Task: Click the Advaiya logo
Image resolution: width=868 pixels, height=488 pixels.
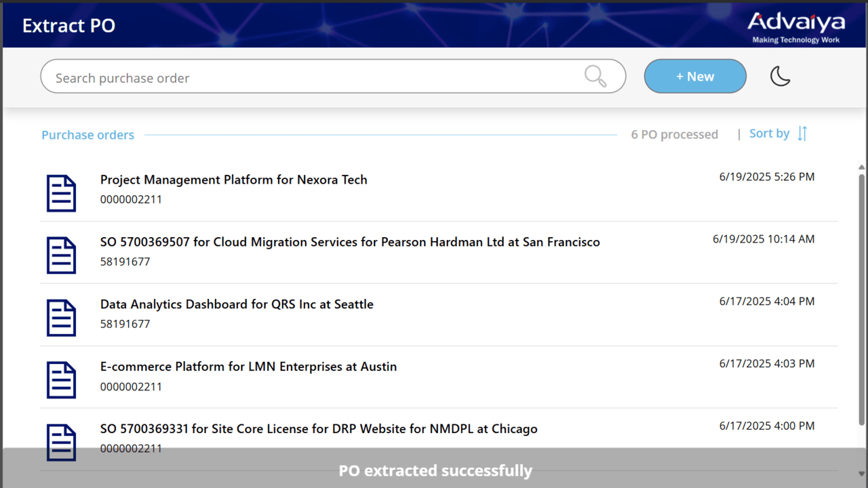Action: pos(796,28)
